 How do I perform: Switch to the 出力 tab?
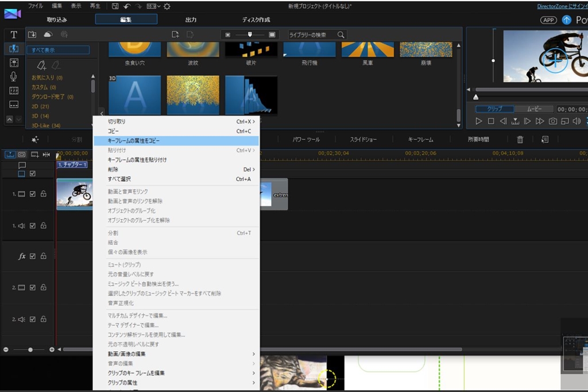191,20
